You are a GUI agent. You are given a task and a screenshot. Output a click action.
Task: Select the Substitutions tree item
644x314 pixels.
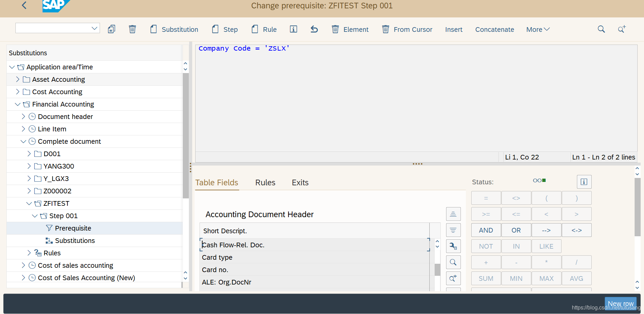pos(75,241)
